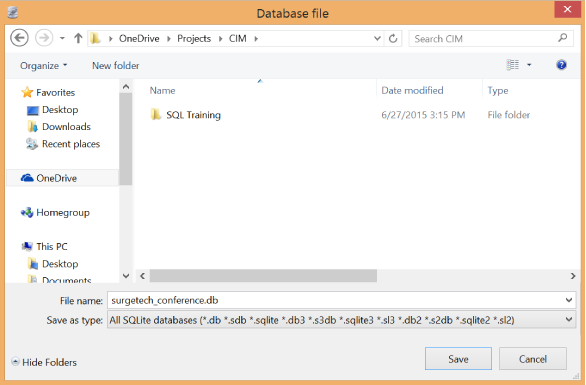586x385 pixels.
Task: Click the Favorites star icon
Action: pyautogui.click(x=27, y=92)
